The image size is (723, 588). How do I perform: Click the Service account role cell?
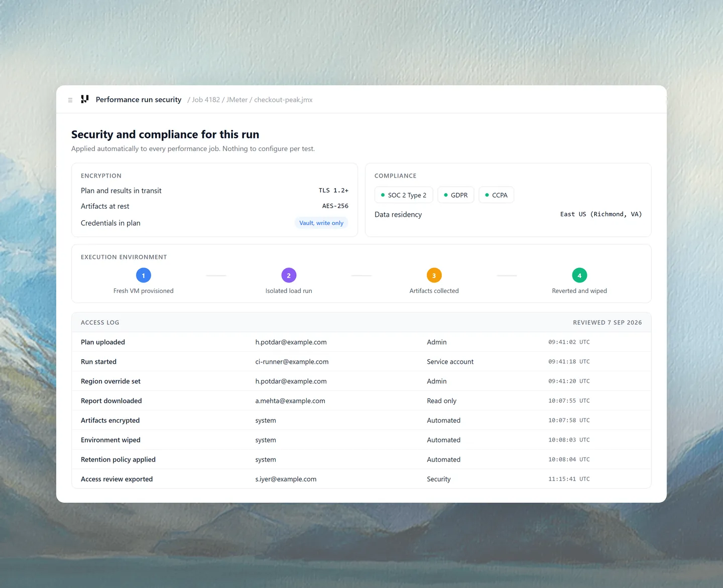[x=450, y=362]
